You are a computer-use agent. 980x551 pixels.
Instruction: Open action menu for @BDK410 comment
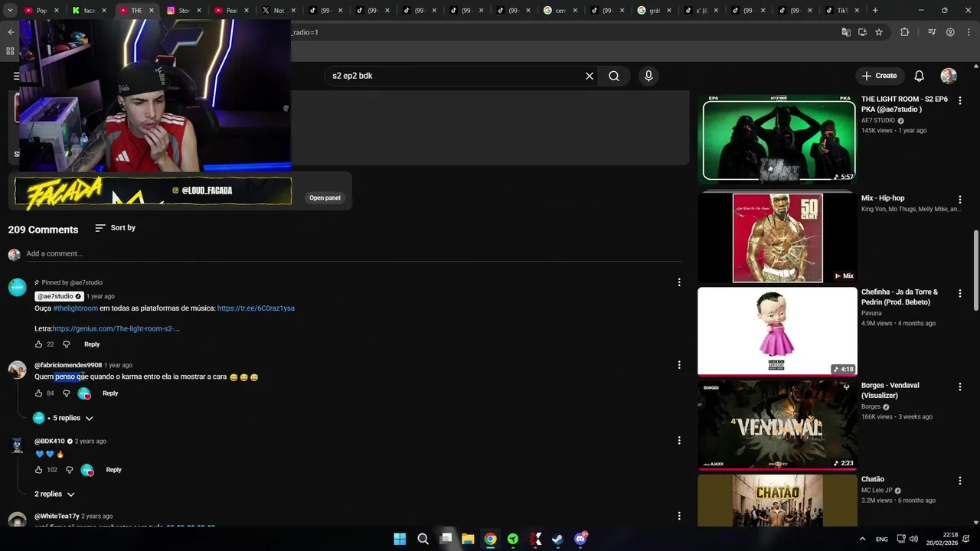click(x=679, y=441)
